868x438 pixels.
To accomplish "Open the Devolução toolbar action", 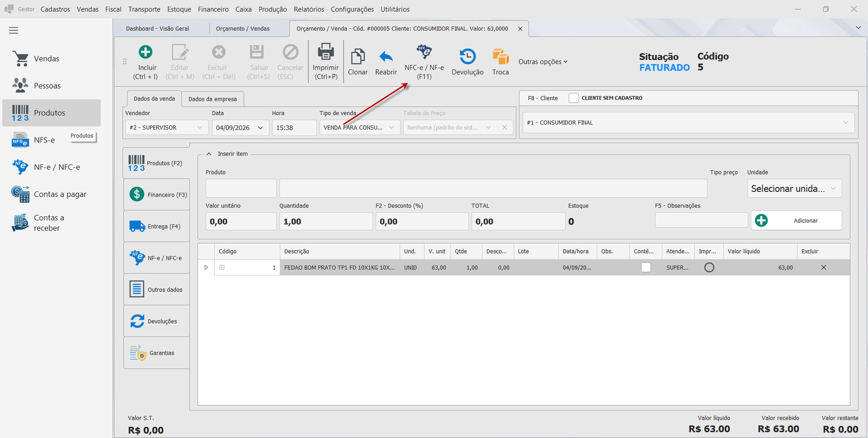I will pos(468,61).
